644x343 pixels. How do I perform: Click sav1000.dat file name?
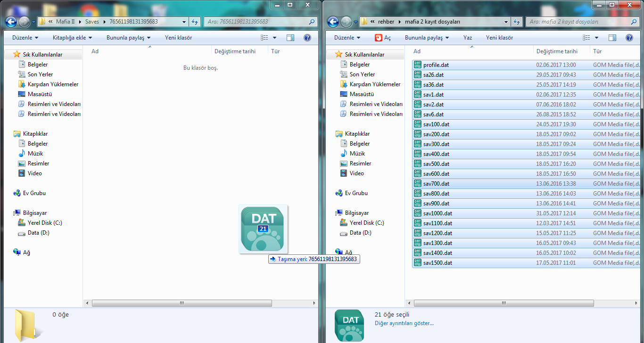point(438,213)
